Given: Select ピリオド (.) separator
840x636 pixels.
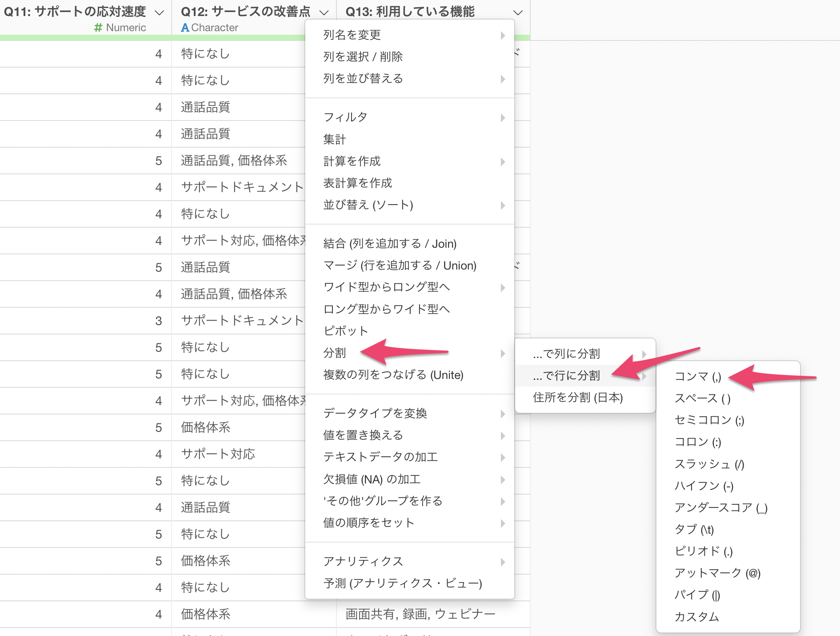Looking at the screenshot, I should click(x=728, y=551).
